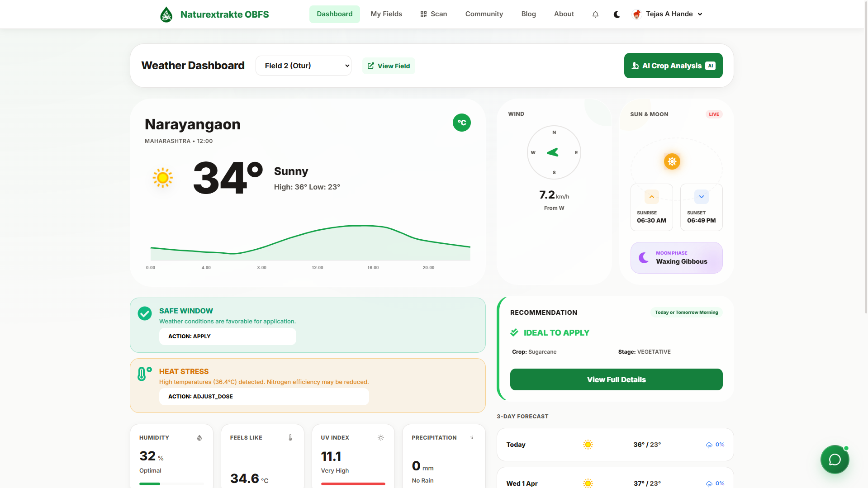Toggle dark mode with the moon icon
Image resolution: width=868 pixels, height=488 pixels.
(617, 14)
